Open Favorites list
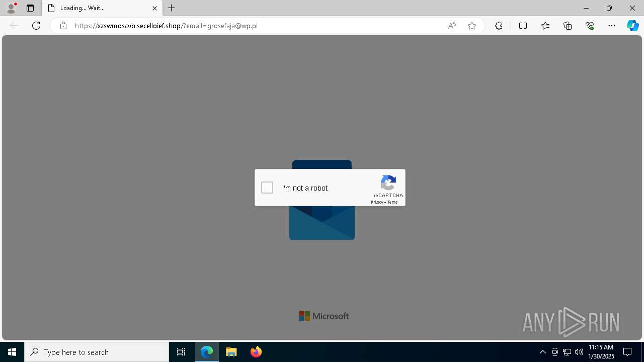This screenshot has width=644, height=362. click(545, 26)
